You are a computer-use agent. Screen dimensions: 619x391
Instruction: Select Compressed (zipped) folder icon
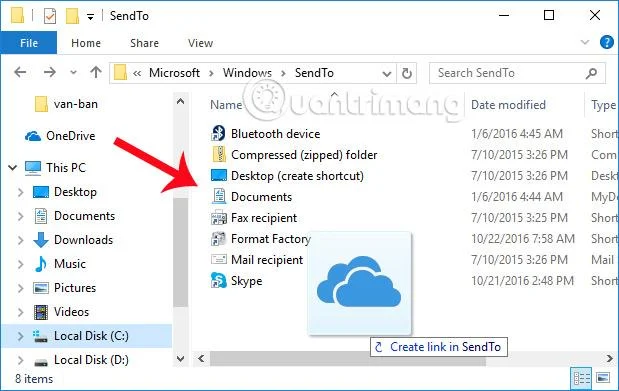point(219,154)
